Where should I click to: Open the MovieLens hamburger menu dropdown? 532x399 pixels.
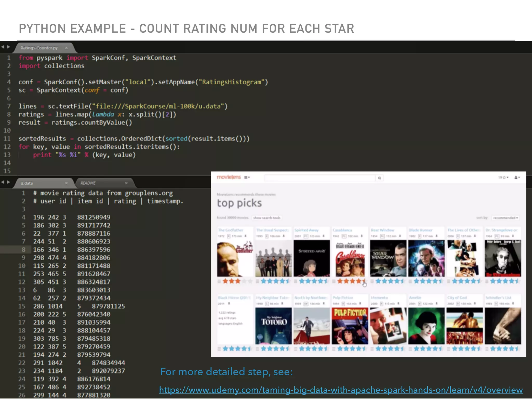click(x=247, y=177)
